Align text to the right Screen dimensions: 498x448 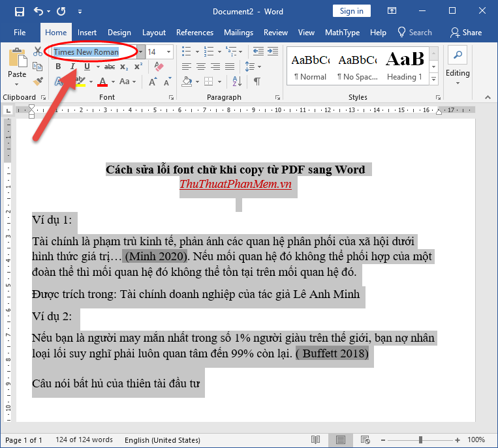(215, 67)
